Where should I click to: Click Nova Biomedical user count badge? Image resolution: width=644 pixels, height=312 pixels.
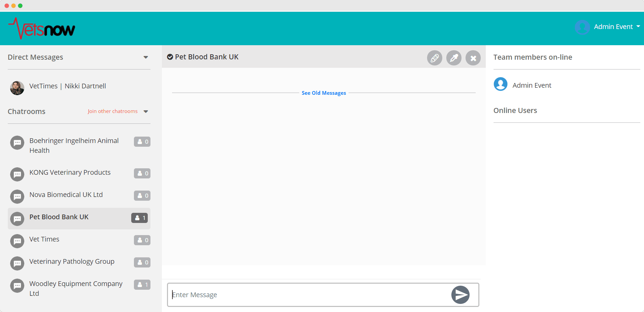click(142, 196)
